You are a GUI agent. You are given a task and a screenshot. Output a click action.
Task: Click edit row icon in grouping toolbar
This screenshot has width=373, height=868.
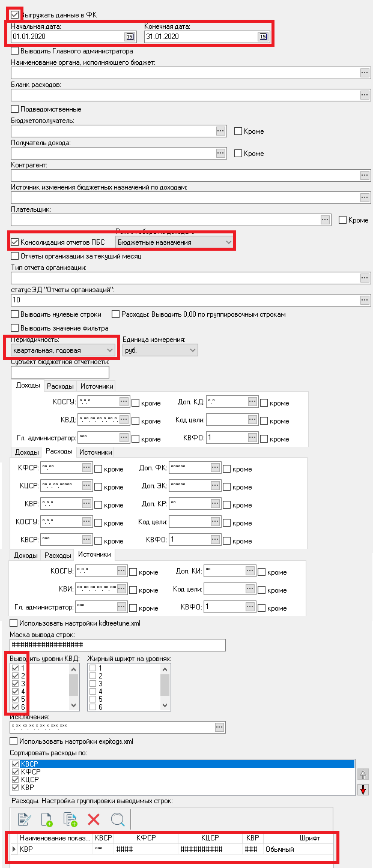(25, 819)
